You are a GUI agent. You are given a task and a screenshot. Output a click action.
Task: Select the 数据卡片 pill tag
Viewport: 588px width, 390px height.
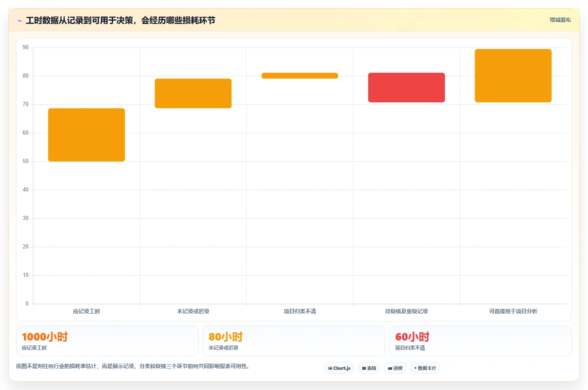425,368
